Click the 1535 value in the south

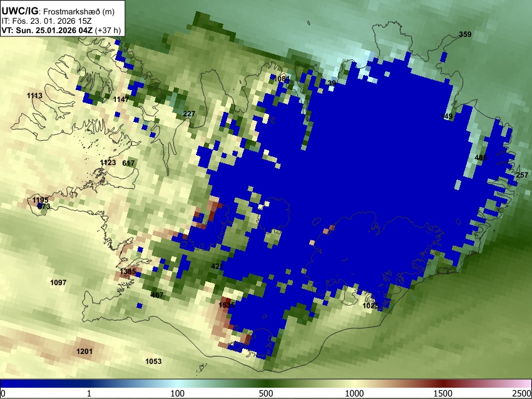tap(227, 305)
